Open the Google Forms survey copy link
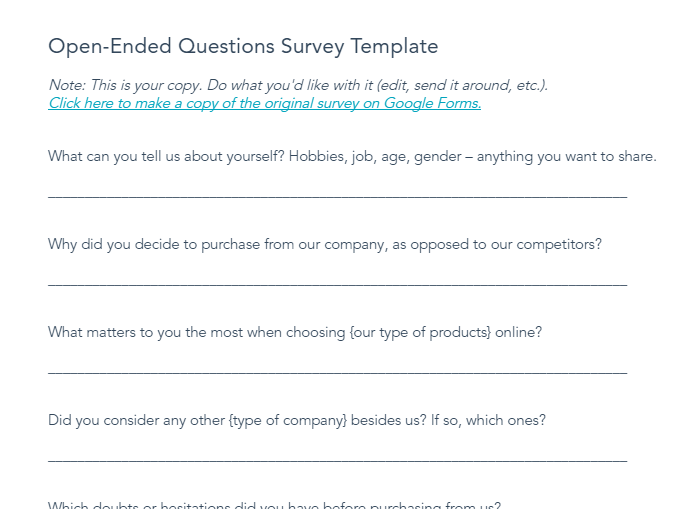 click(x=264, y=103)
